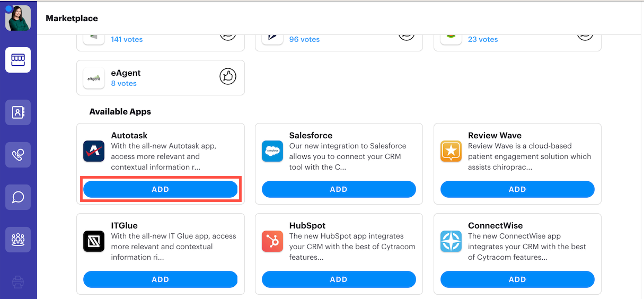Upvote eAgent with the thumbs-up icon

click(x=228, y=77)
